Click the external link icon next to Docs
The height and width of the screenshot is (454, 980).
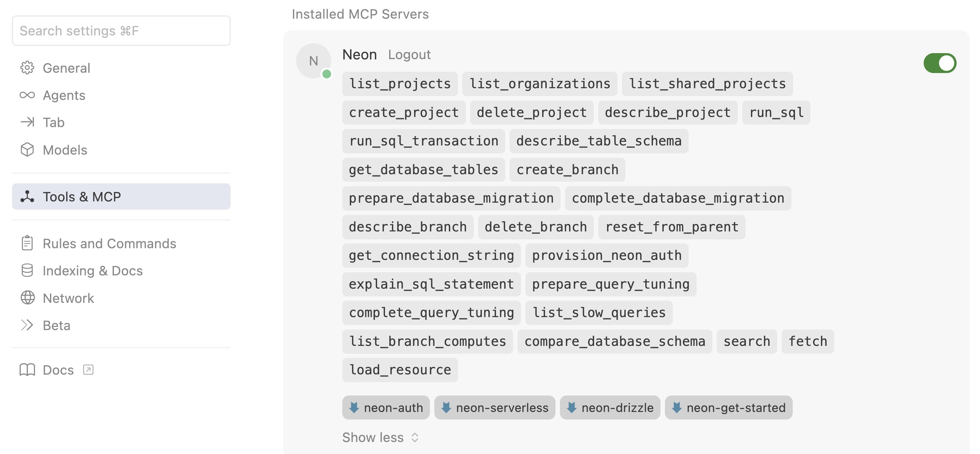[89, 370]
